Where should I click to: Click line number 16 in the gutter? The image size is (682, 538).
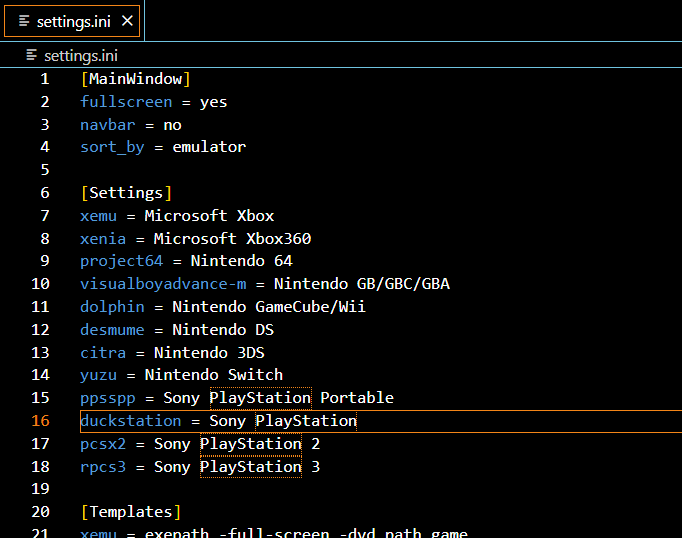pyautogui.click(x=40, y=421)
